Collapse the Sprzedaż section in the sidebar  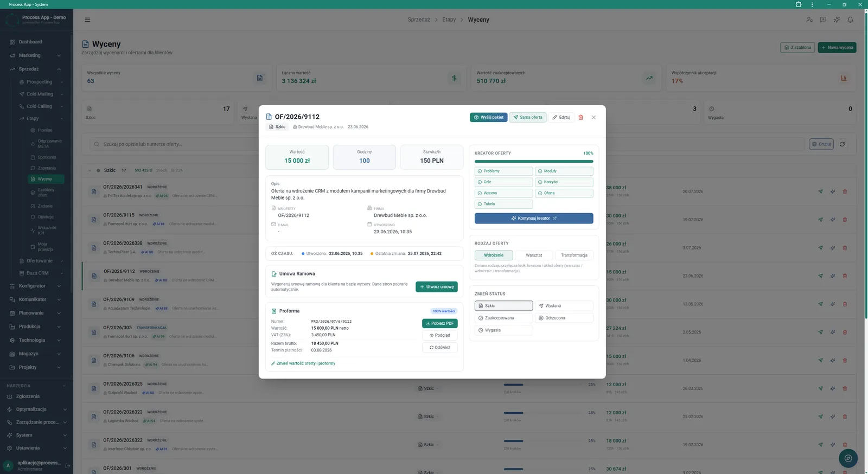tap(36, 69)
